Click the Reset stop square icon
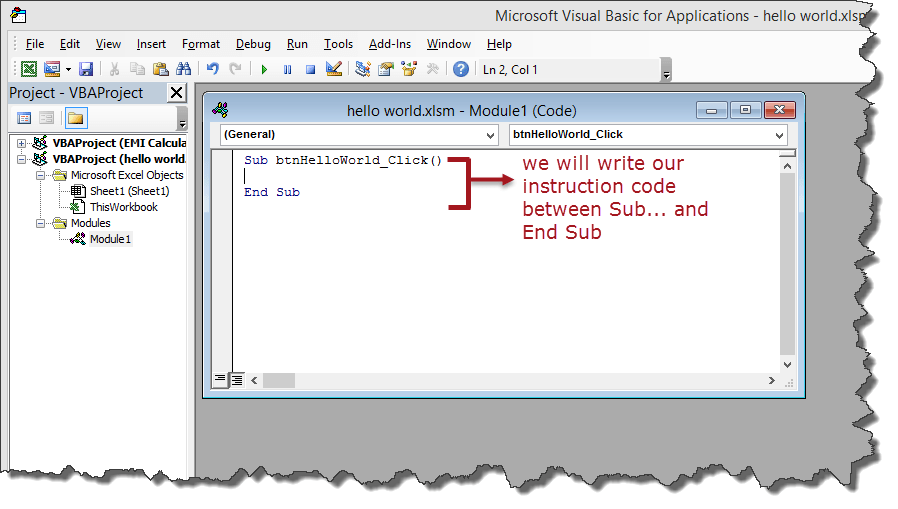This screenshot has width=898, height=509. 311,69
